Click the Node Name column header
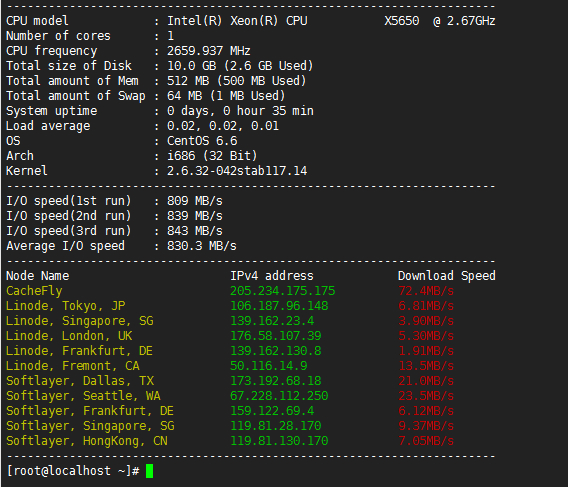The image size is (568, 487). point(38,276)
